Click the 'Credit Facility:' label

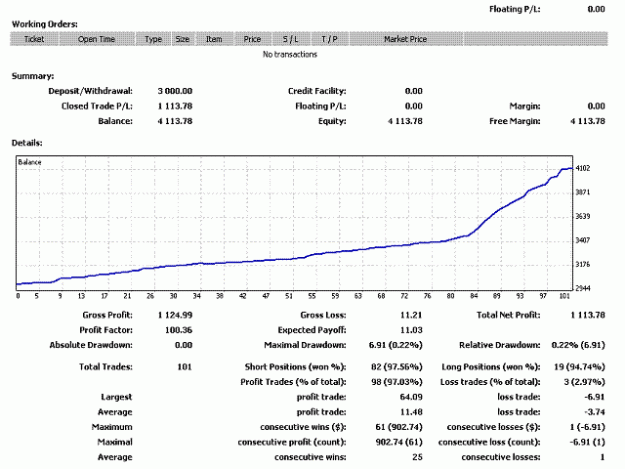(x=317, y=91)
